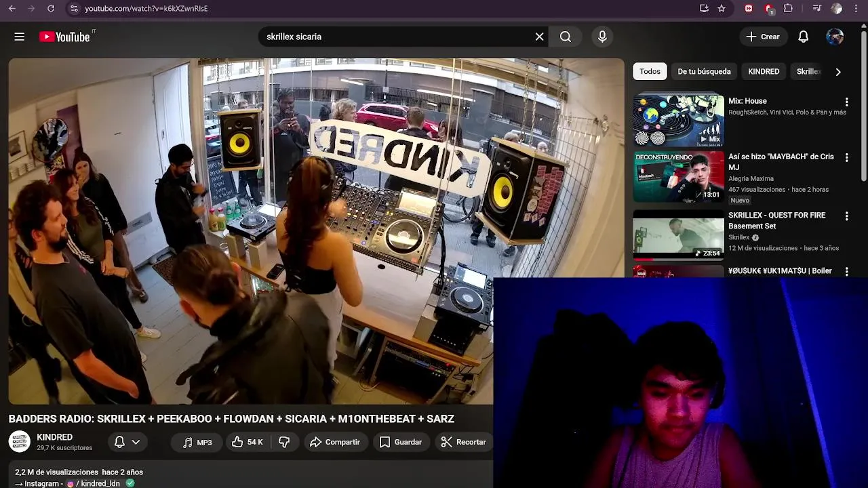Open the red fast-forward extension icon

tap(749, 8)
